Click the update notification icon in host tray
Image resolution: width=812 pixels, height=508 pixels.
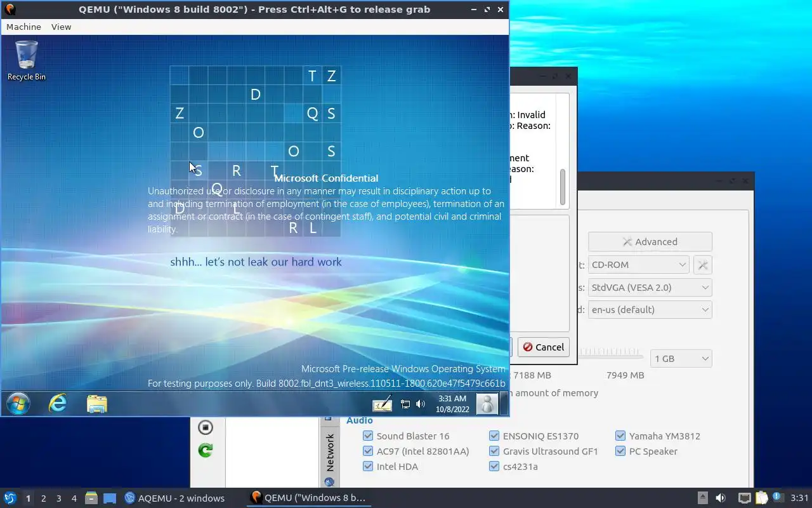click(778, 497)
